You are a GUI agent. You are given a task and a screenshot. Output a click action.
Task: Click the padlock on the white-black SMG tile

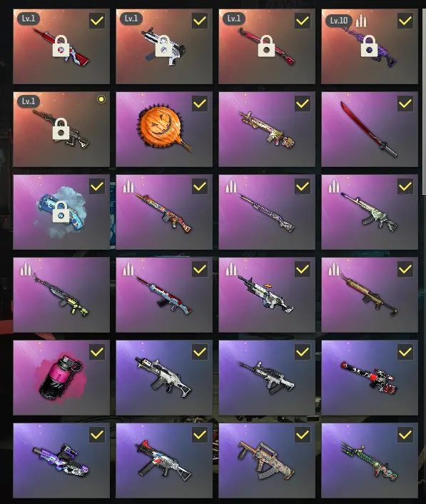(x=163, y=46)
